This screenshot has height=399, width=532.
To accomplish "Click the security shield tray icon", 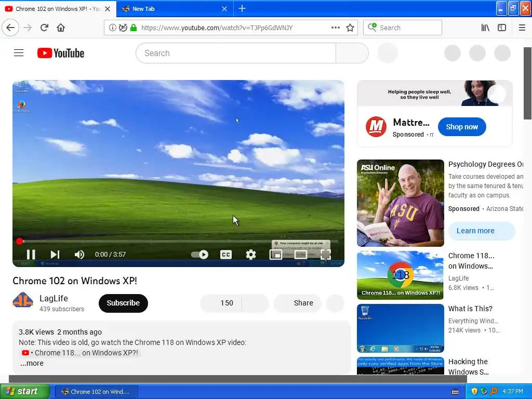I will 474,392.
